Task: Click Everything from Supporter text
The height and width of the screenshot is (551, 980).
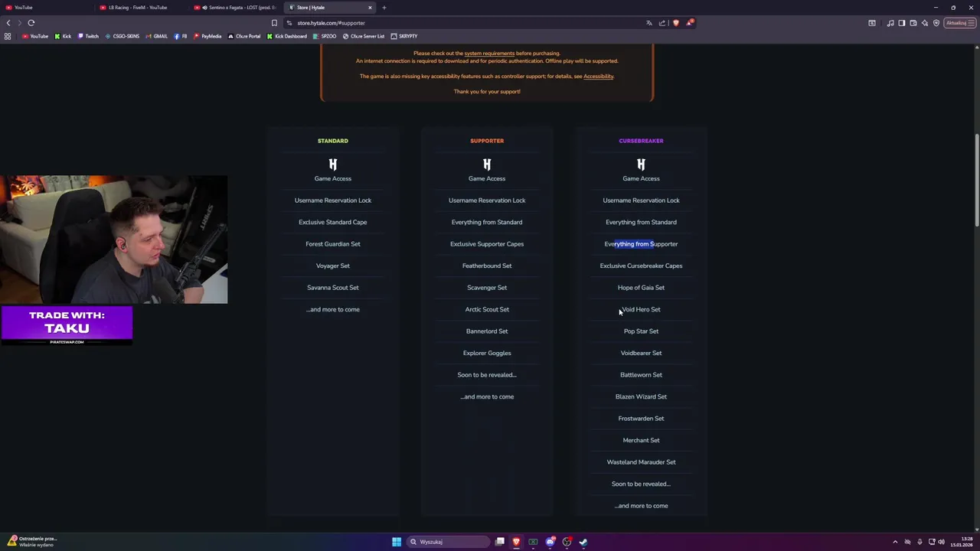Action: pos(641,244)
